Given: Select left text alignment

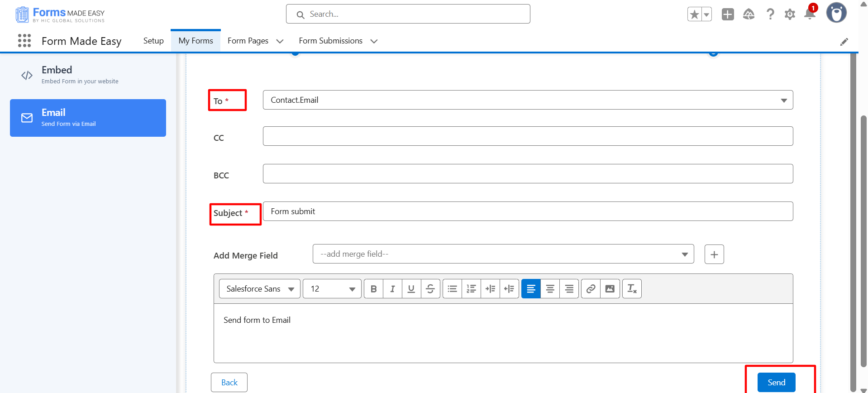Looking at the screenshot, I should click(531, 289).
